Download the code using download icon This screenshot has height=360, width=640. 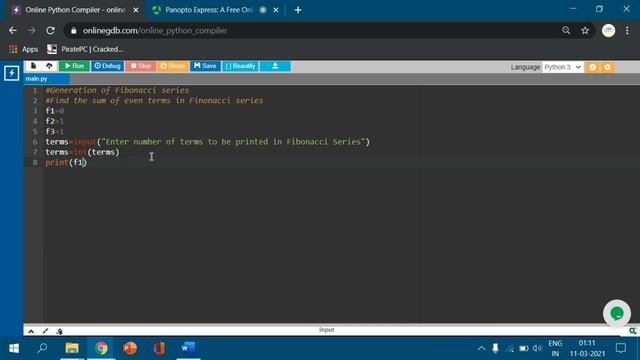tap(275, 66)
